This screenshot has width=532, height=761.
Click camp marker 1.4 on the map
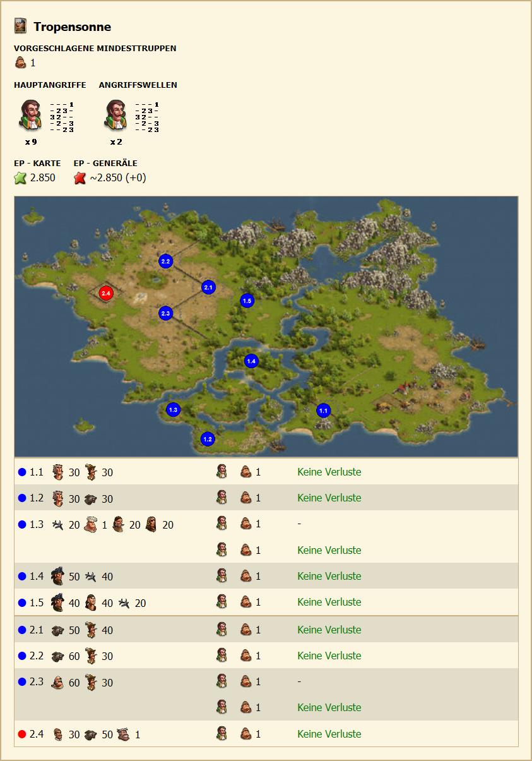[251, 361]
